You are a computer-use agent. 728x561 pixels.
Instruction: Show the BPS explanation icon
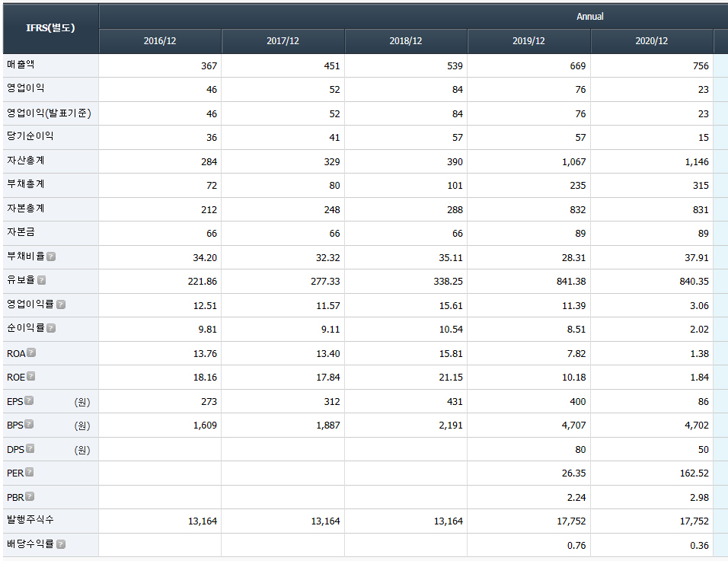point(29,424)
